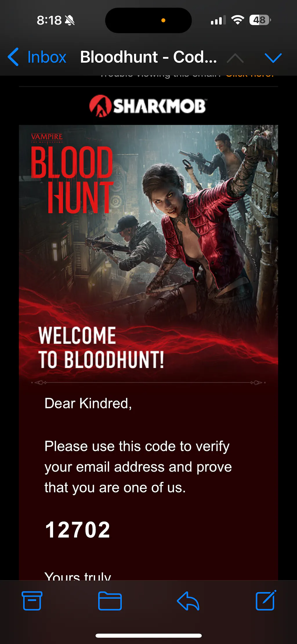The width and height of the screenshot is (297, 644).
Task: Tap the clock showing 8:18
Action: (x=49, y=20)
